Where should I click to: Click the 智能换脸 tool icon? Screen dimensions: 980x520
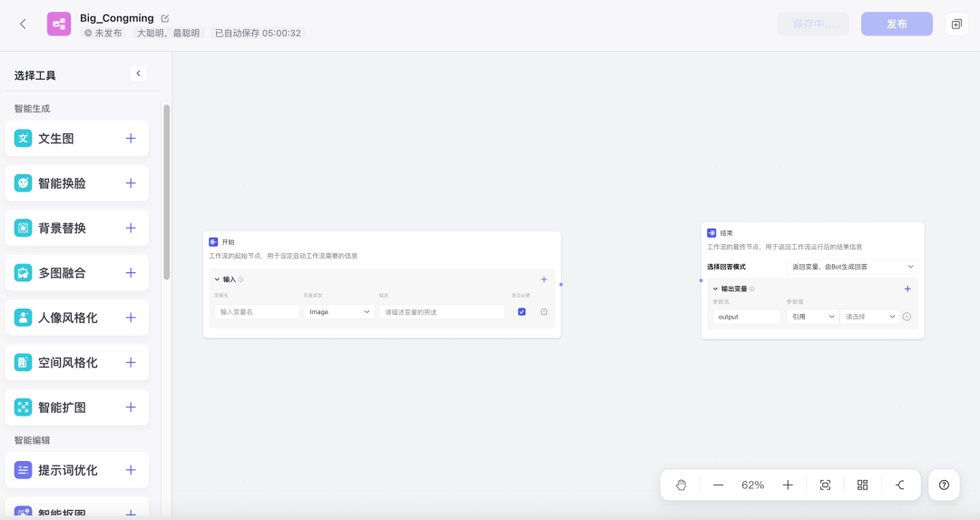pos(23,183)
